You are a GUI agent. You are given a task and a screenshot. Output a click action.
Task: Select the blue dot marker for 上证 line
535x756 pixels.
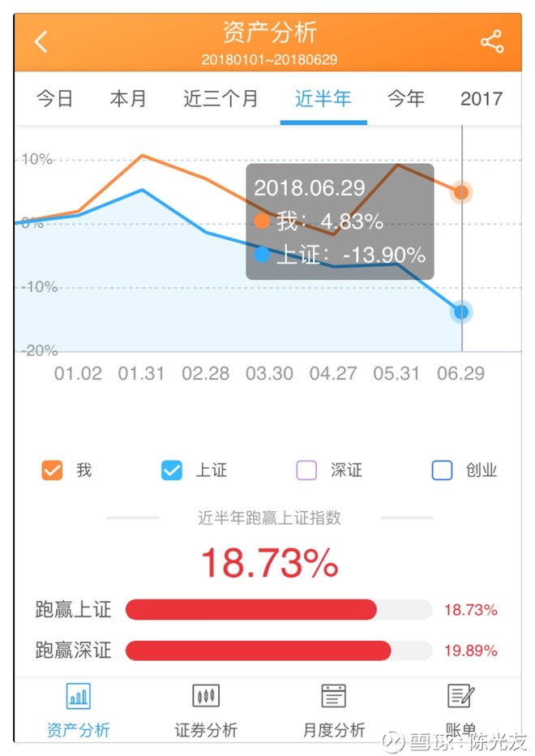tap(461, 311)
